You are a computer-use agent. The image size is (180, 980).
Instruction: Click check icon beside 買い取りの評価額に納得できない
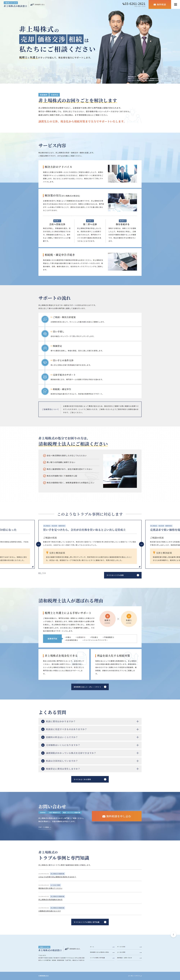coord(44,462)
